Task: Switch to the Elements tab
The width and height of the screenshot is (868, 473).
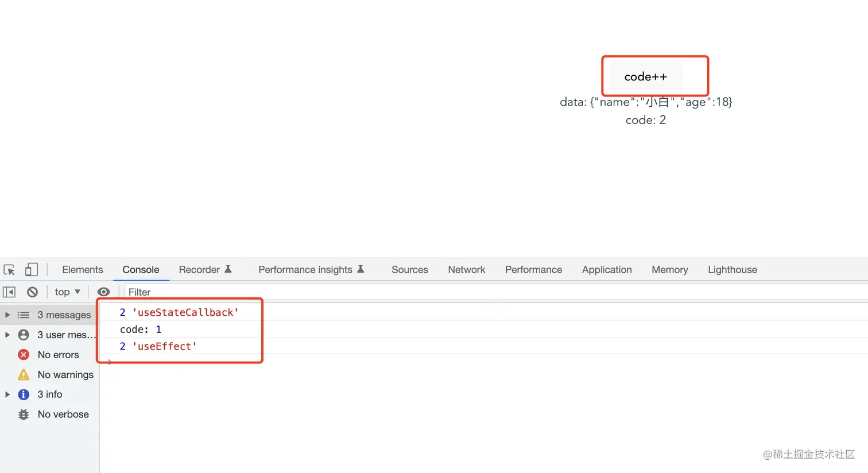Action: coord(83,270)
